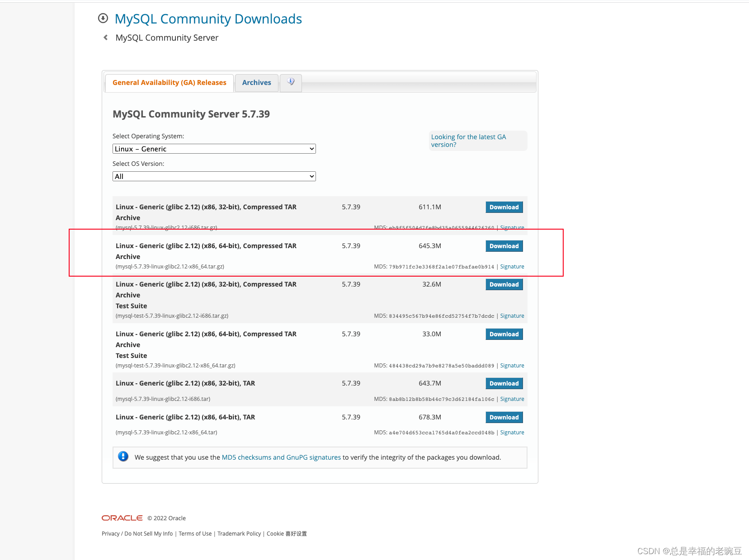Download the 678.3M 64-bit TAR

[x=504, y=417]
